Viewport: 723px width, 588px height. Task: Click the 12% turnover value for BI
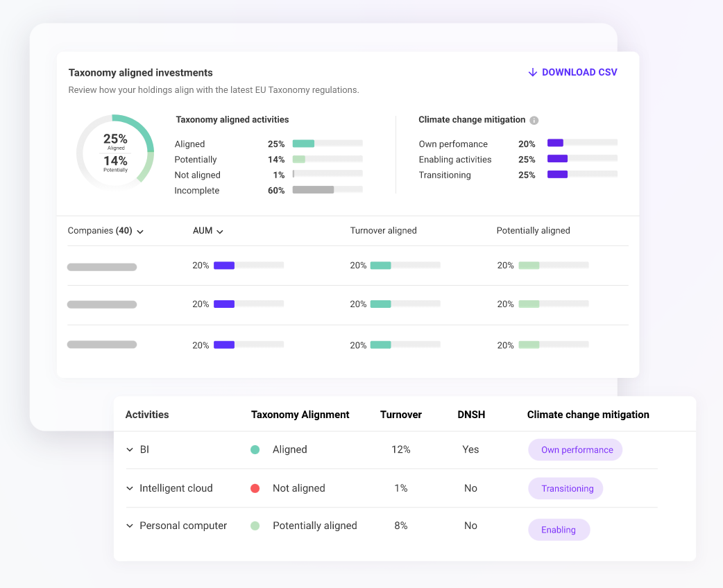point(400,450)
